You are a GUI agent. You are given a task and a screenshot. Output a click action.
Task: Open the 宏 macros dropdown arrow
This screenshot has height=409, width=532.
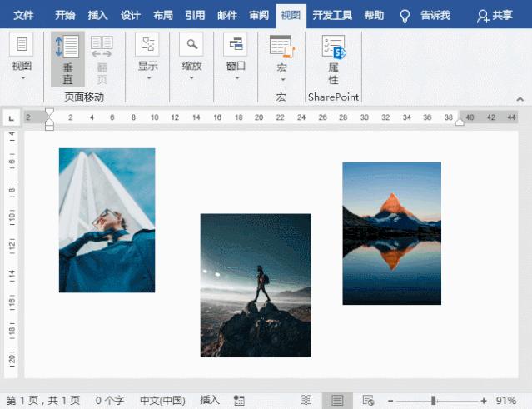(x=283, y=80)
